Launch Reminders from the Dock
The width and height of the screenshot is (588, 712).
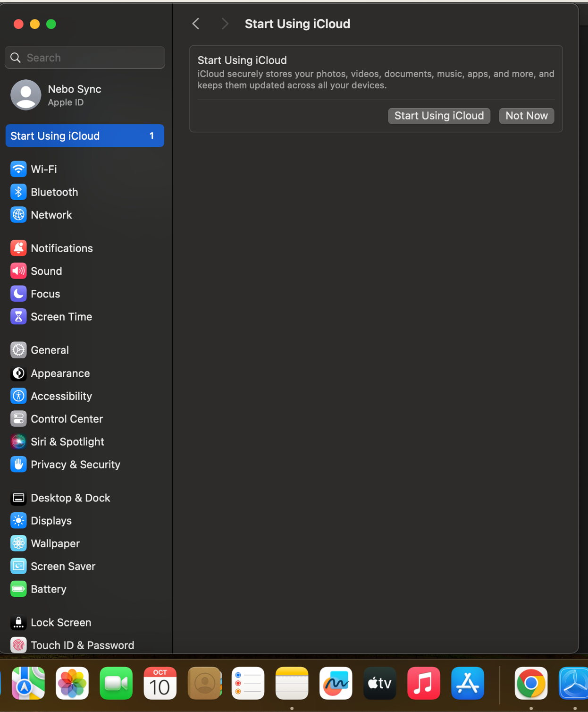(x=248, y=683)
